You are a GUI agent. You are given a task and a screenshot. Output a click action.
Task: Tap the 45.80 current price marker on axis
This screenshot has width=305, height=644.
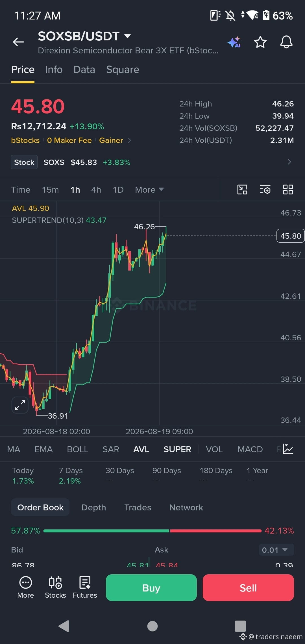click(x=291, y=236)
